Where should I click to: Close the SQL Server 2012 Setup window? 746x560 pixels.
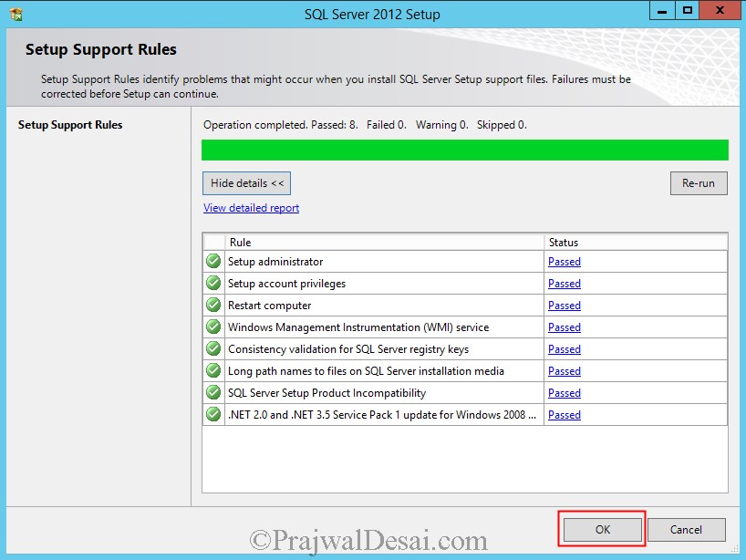click(x=720, y=10)
